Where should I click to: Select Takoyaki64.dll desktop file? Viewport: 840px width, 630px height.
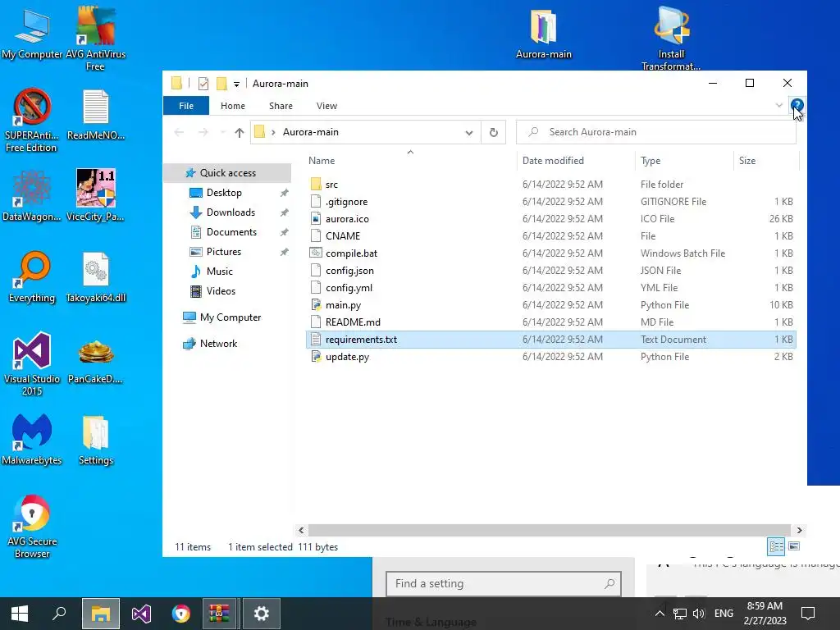[x=95, y=276]
